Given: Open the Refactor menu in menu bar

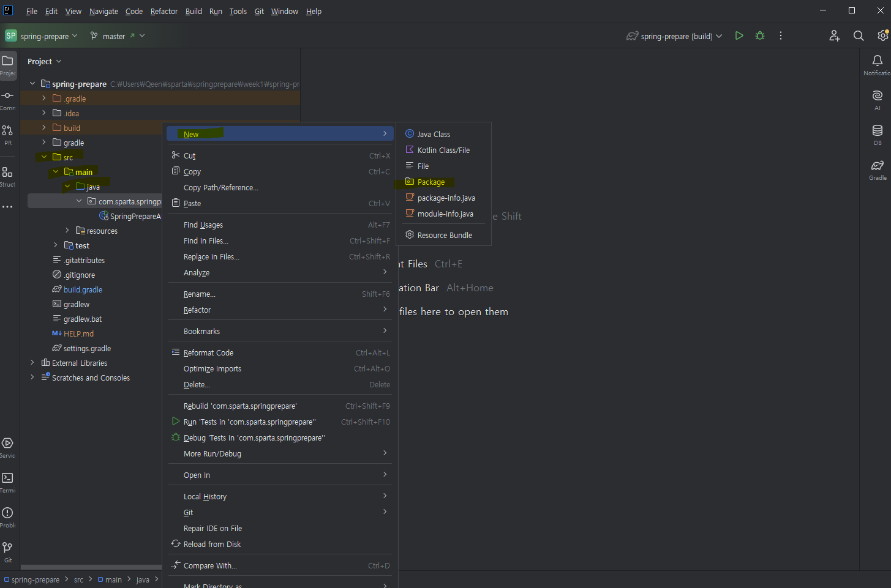Looking at the screenshot, I should 164,11.
